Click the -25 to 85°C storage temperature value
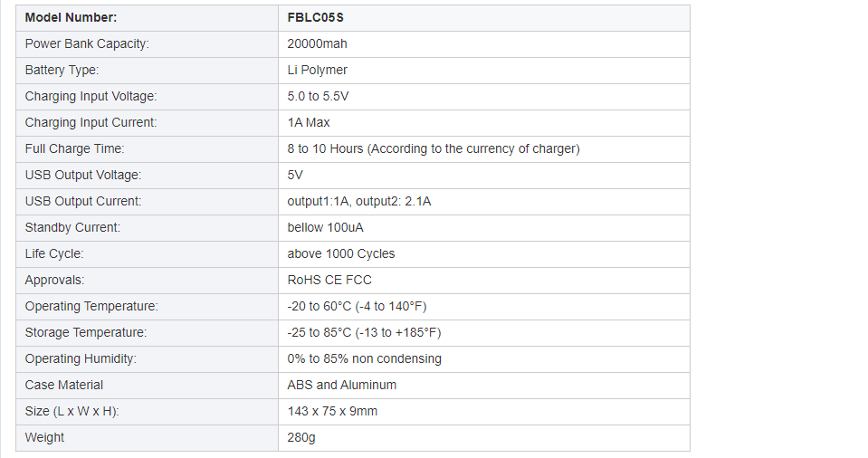The height and width of the screenshot is (458, 868). [364, 332]
